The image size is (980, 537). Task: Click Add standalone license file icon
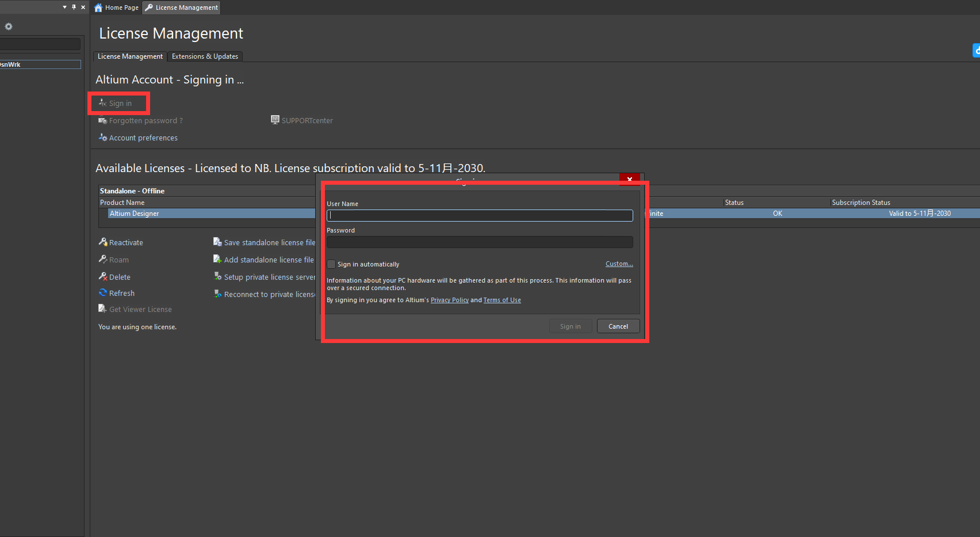click(x=217, y=259)
